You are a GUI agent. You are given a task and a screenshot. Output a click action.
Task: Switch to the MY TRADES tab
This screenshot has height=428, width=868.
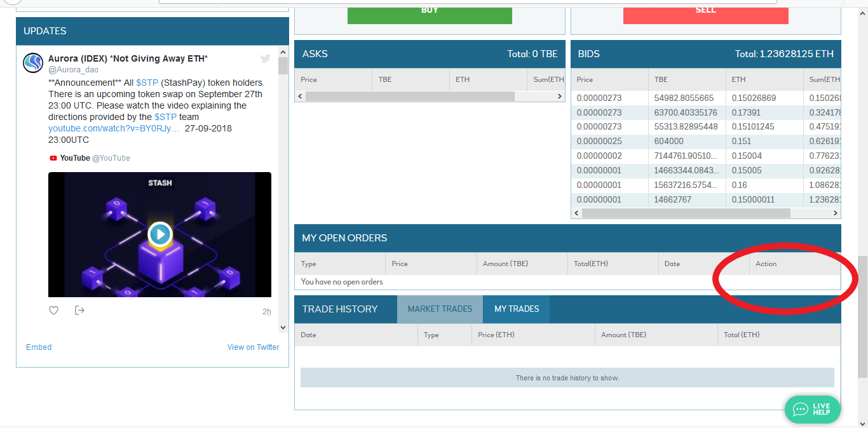tap(517, 309)
